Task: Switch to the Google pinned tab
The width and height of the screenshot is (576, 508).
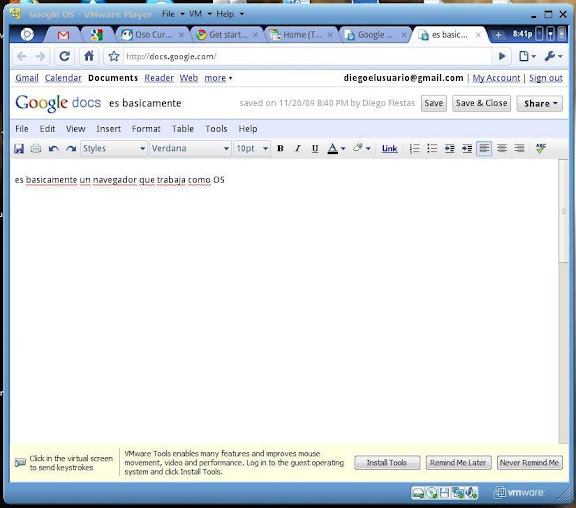Action: [97, 35]
